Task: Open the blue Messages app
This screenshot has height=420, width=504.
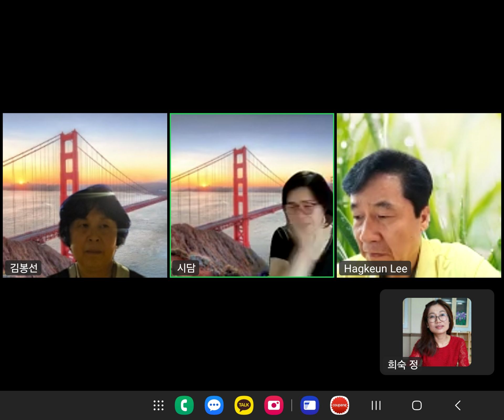Action: point(214,405)
